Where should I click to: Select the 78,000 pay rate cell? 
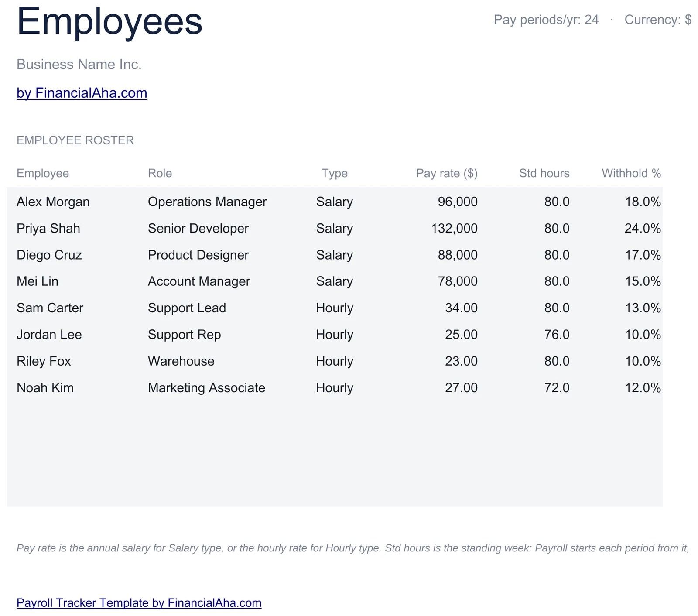pyautogui.click(x=458, y=281)
